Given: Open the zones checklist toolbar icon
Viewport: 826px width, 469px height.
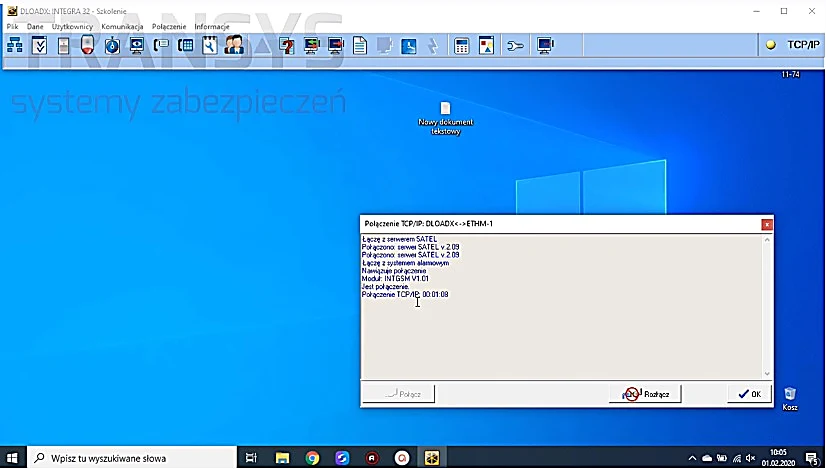Looking at the screenshot, I should click(x=39, y=46).
